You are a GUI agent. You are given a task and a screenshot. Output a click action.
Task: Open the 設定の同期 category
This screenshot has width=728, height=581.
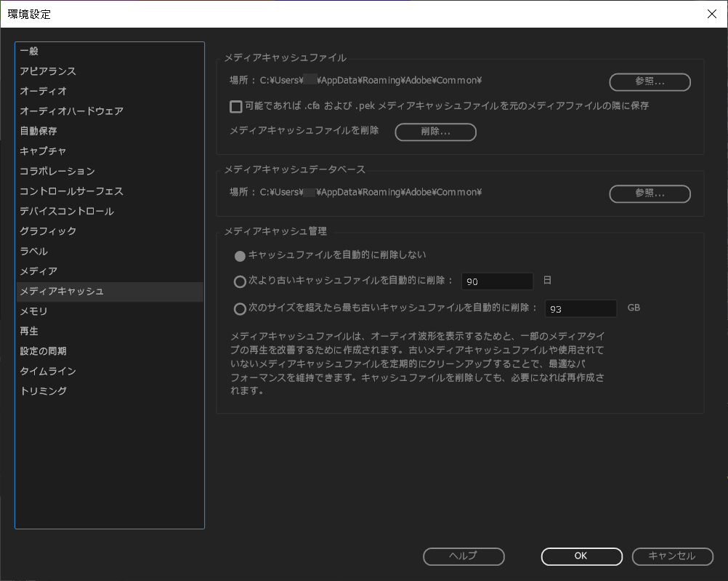tap(44, 350)
